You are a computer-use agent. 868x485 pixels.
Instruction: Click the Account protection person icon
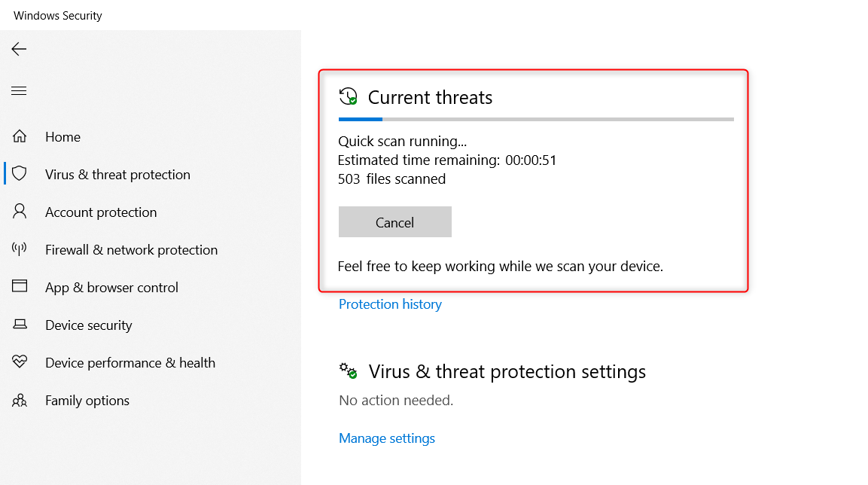19,212
